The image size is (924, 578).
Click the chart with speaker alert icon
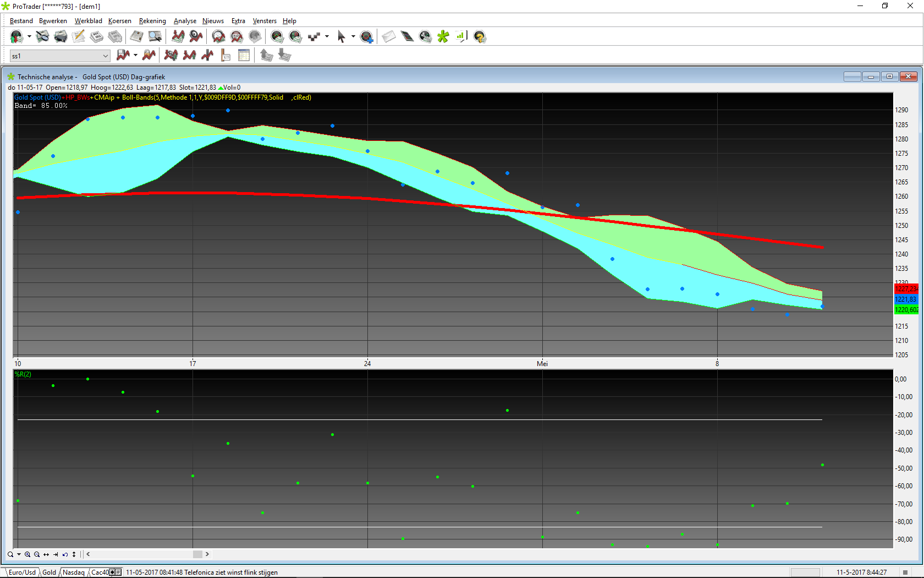(196, 37)
